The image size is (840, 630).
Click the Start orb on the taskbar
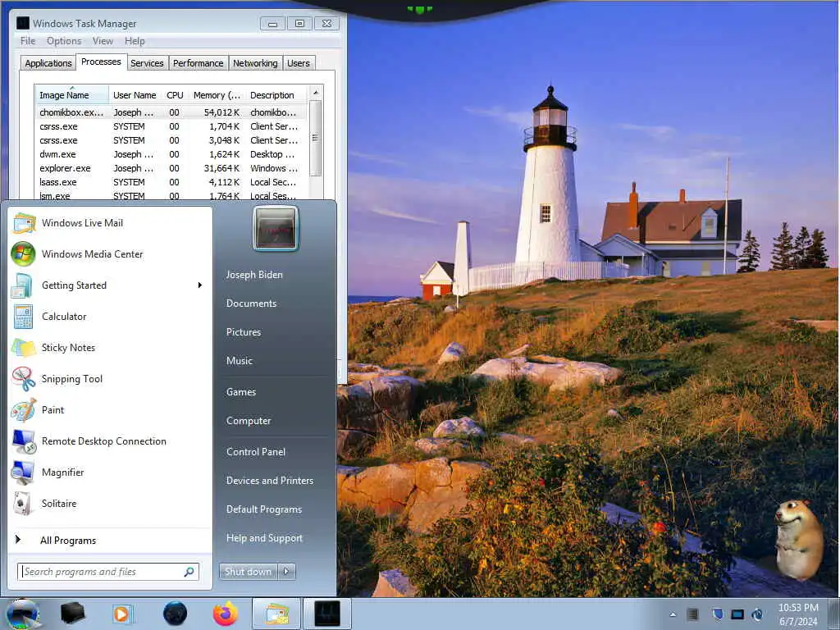[22, 614]
